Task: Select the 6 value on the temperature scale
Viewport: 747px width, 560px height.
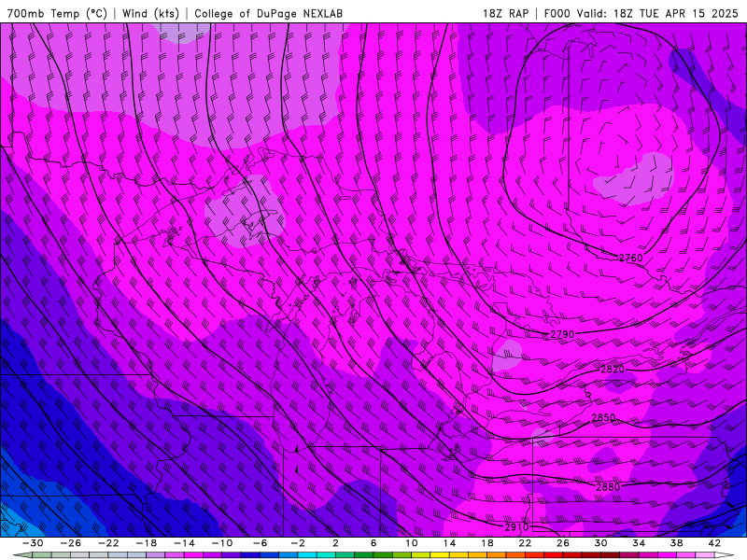Action: click(373, 543)
